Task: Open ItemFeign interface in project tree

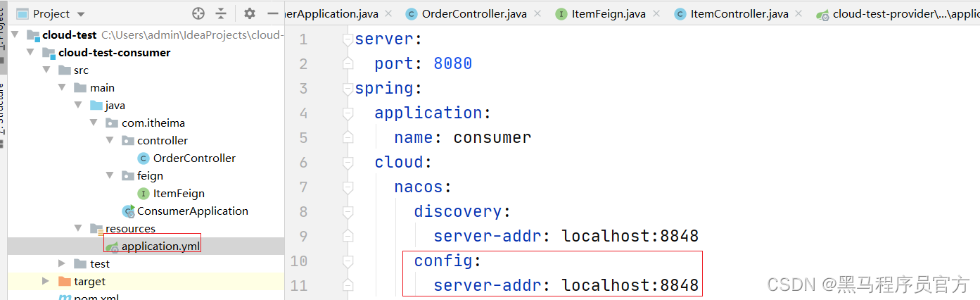Action: coord(179,193)
